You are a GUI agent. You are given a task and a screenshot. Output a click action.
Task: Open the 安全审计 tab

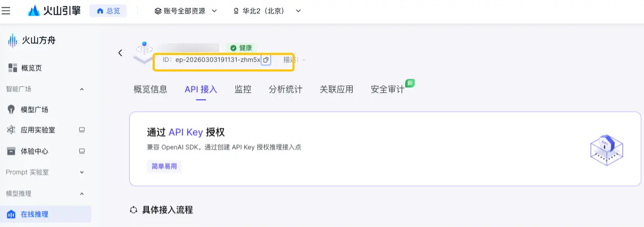388,89
